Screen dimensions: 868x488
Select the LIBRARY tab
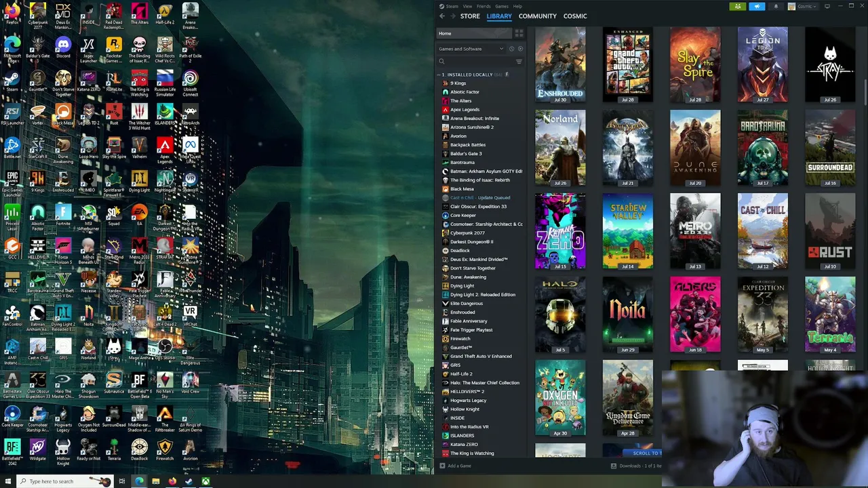click(498, 16)
